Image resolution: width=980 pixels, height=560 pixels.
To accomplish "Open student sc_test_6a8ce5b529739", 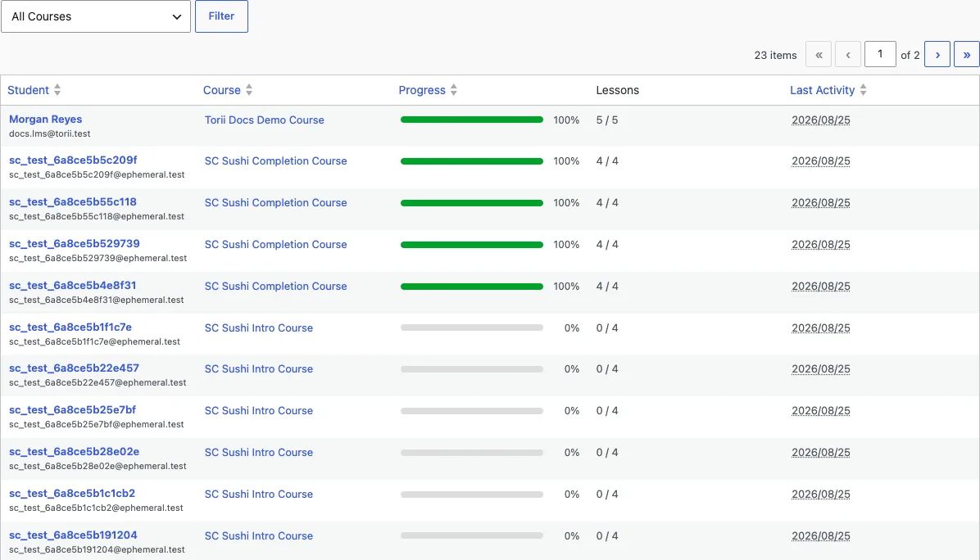I will coord(75,244).
